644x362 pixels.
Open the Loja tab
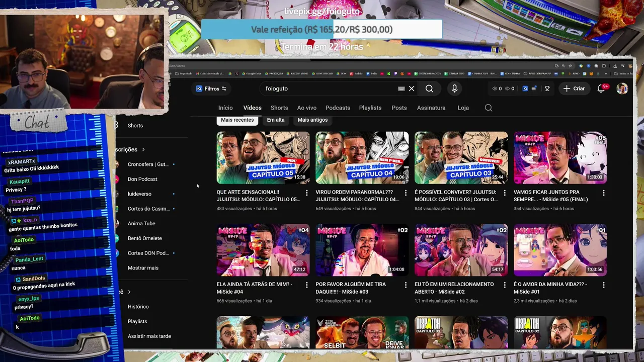463,108
